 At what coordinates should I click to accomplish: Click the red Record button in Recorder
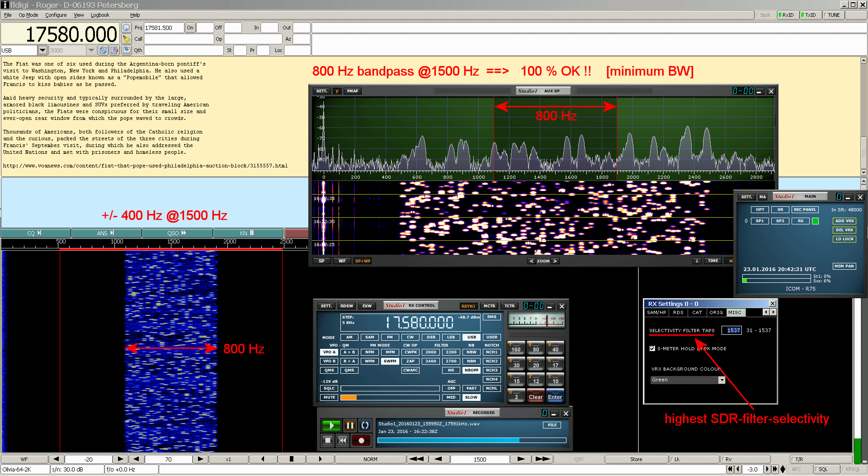pyautogui.click(x=361, y=440)
